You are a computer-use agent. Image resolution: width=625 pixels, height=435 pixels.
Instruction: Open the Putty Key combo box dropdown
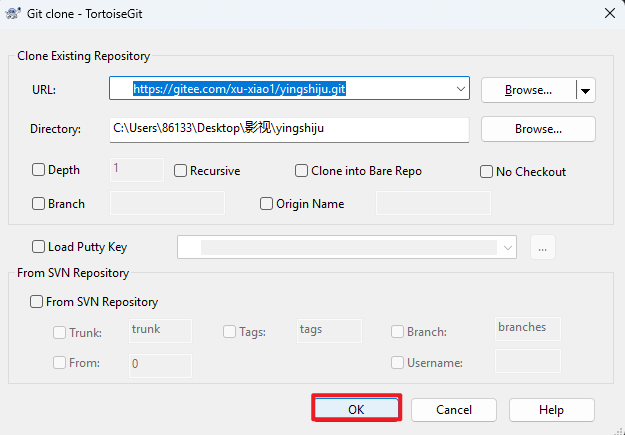(x=507, y=248)
